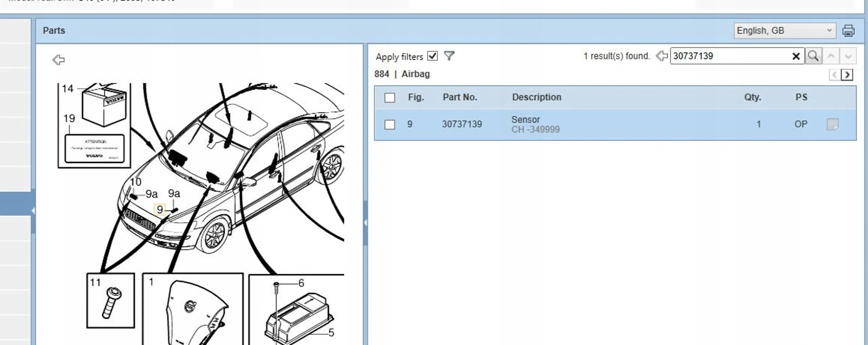This screenshot has width=868, height=345.
Task: Click the '1 result(s) found.' message
Action: 616,56
